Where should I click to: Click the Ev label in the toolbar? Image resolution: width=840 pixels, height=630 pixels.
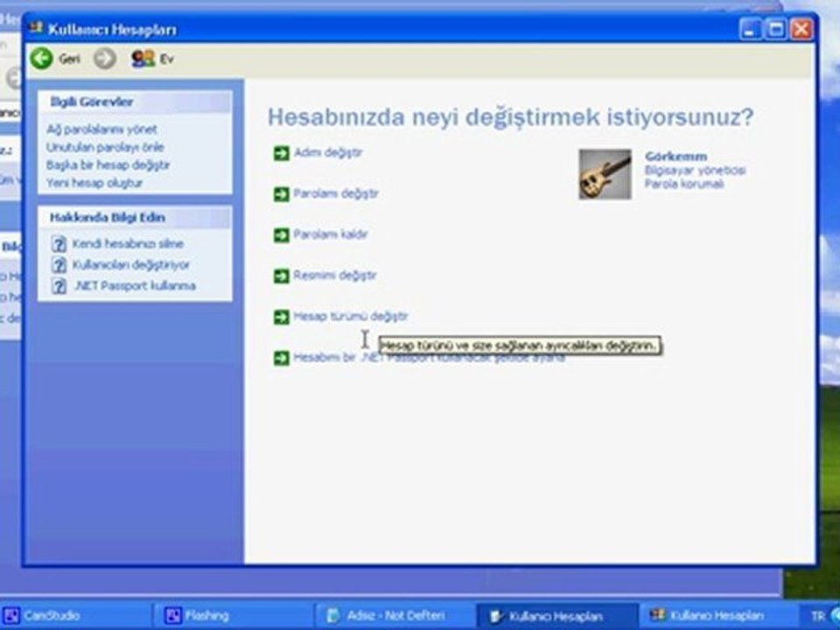166,59
